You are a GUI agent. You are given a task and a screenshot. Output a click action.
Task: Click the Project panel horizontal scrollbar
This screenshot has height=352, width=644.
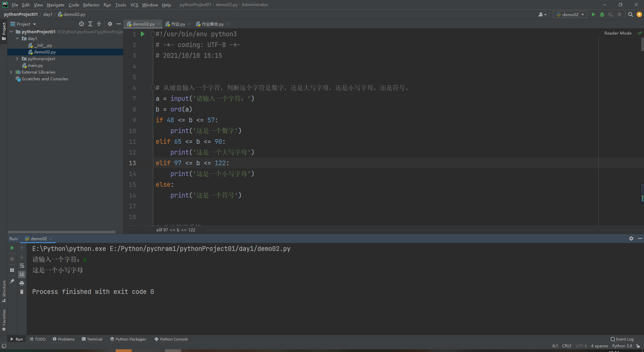pyautogui.click(x=61, y=232)
